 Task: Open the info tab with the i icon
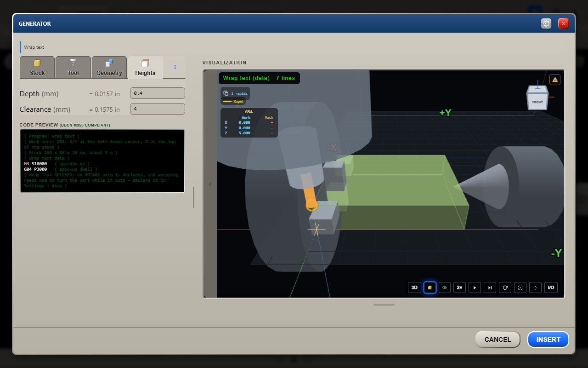[x=175, y=67]
